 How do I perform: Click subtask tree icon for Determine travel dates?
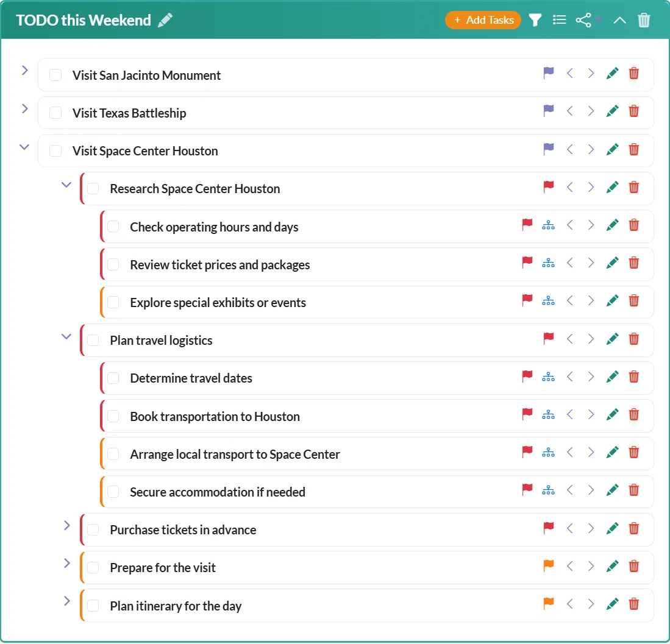pyautogui.click(x=549, y=377)
